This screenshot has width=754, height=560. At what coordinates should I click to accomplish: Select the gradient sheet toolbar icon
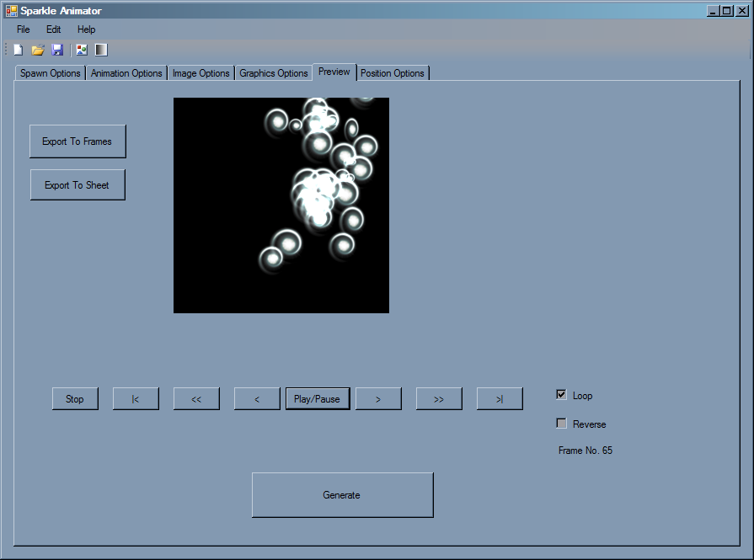(101, 49)
